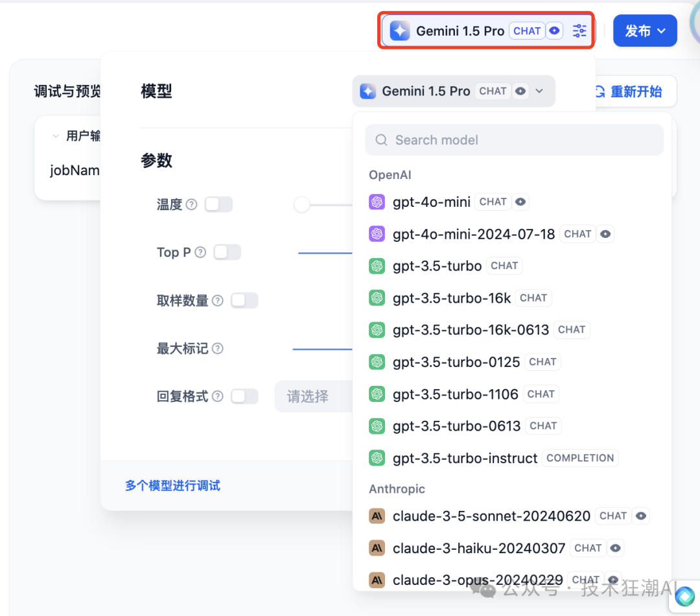
Task: Enable the 回复格式 toggle
Action: [x=244, y=396]
